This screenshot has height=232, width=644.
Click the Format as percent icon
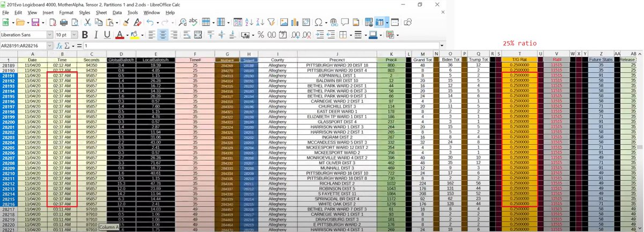click(x=261, y=35)
